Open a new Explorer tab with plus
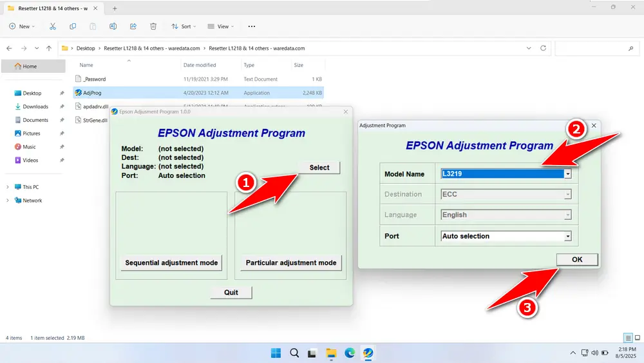Image resolution: width=644 pixels, height=363 pixels. (115, 8)
